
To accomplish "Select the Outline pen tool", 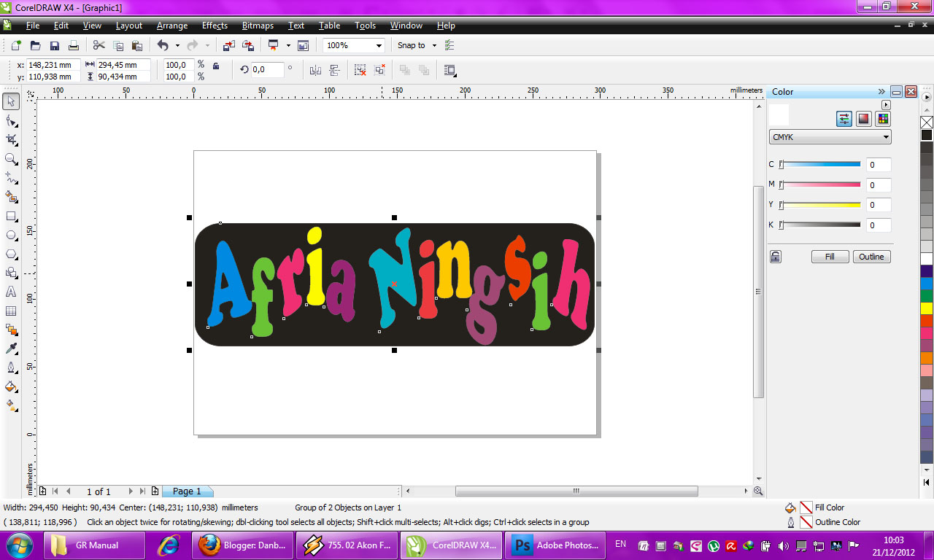I will pos(11,367).
